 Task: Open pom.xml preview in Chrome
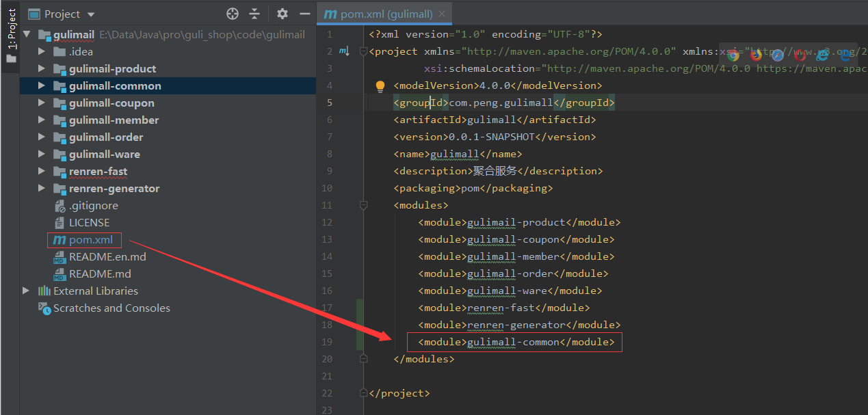(733, 54)
